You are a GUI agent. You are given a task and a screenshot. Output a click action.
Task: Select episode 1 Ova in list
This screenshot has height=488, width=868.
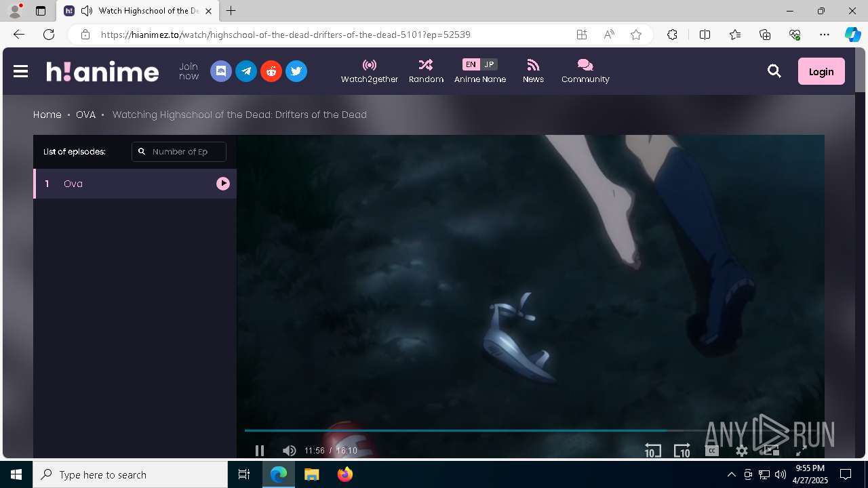(135, 184)
